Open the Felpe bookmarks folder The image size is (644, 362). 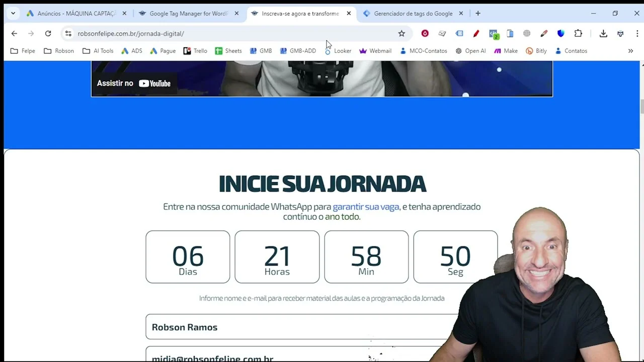click(x=23, y=51)
